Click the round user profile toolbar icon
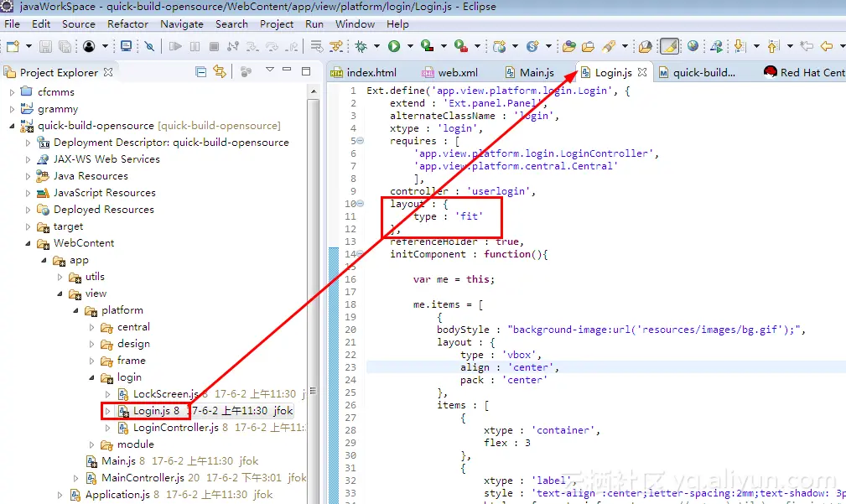 coord(89,46)
